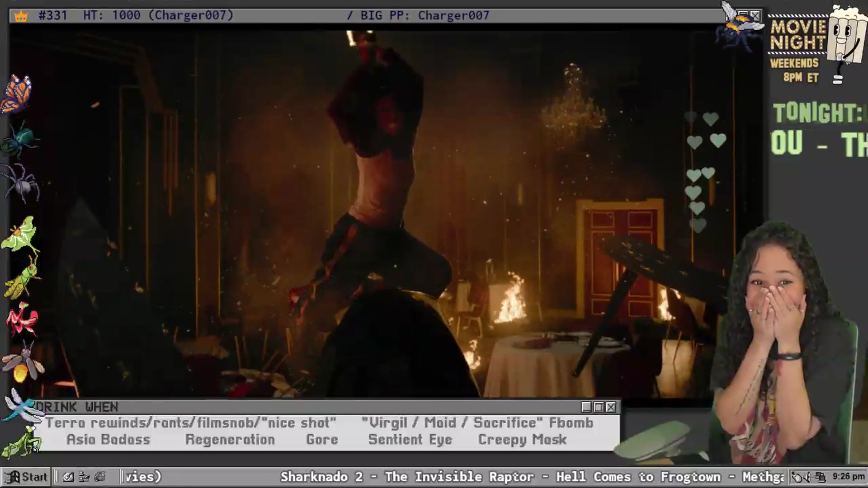Click the 9:26 pm system clock
This screenshot has width=868, height=488.
[848, 477]
